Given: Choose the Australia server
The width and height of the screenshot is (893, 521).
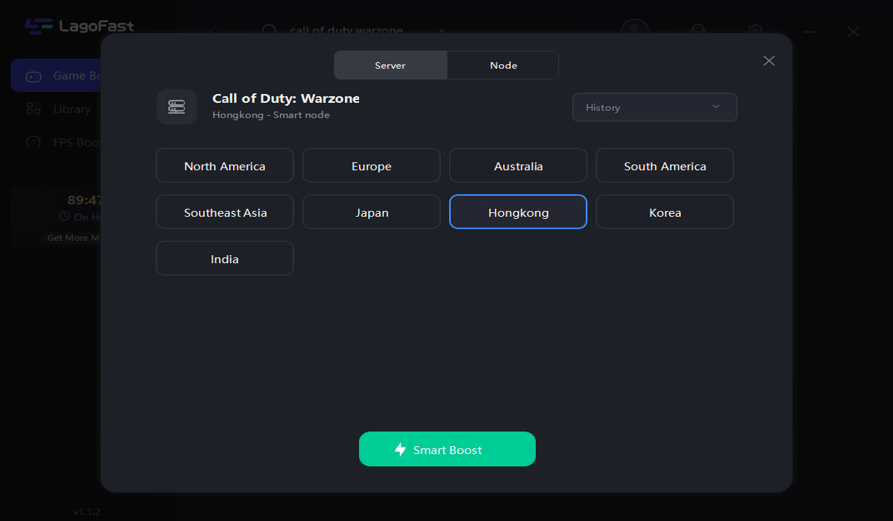Looking at the screenshot, I should pyautogui.click(x=518, y=166).
